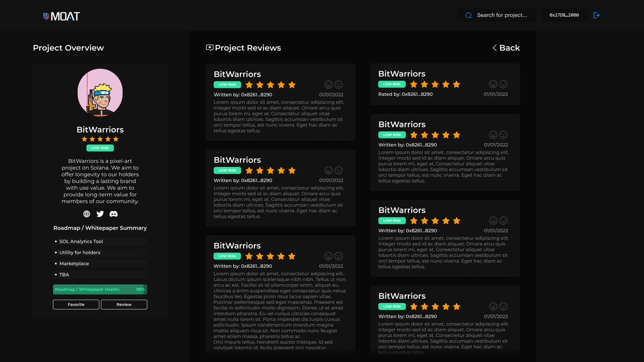Go Back using the chevron link
This screenshot has height=362, width=644.
[x=506, y=48]
